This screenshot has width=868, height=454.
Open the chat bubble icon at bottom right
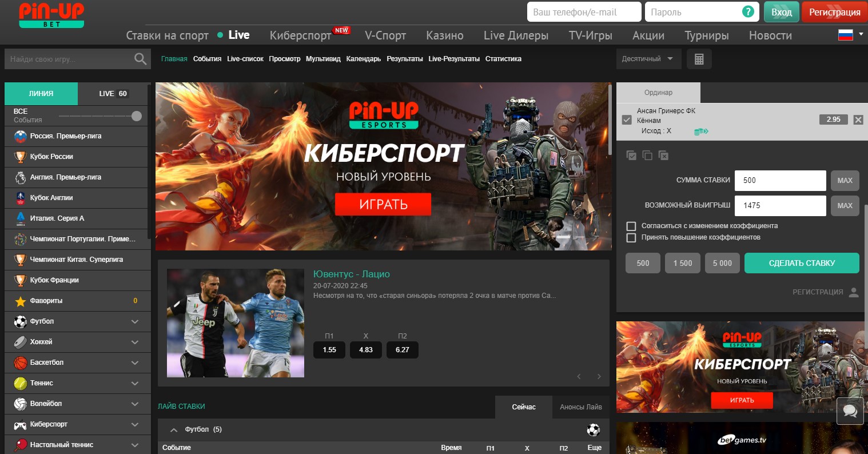tap(850, 411)
